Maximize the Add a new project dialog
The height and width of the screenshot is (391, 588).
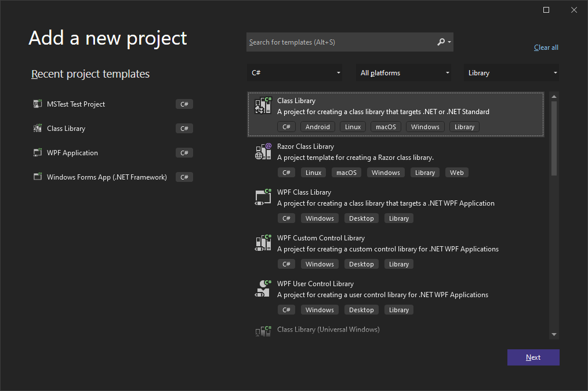[546, 10]
